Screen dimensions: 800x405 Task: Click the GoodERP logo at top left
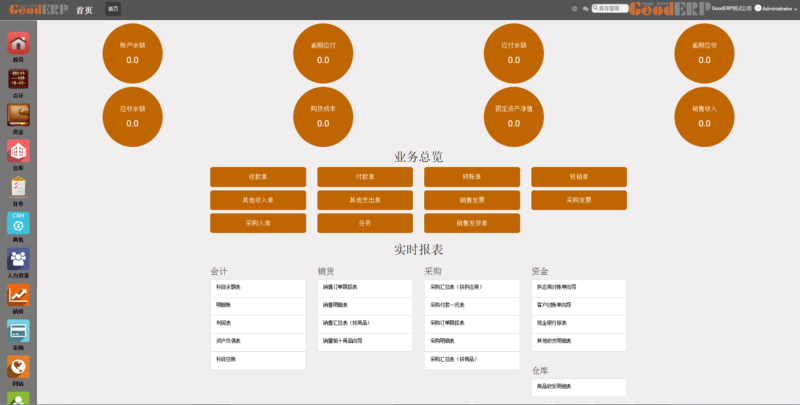[38, 9]
